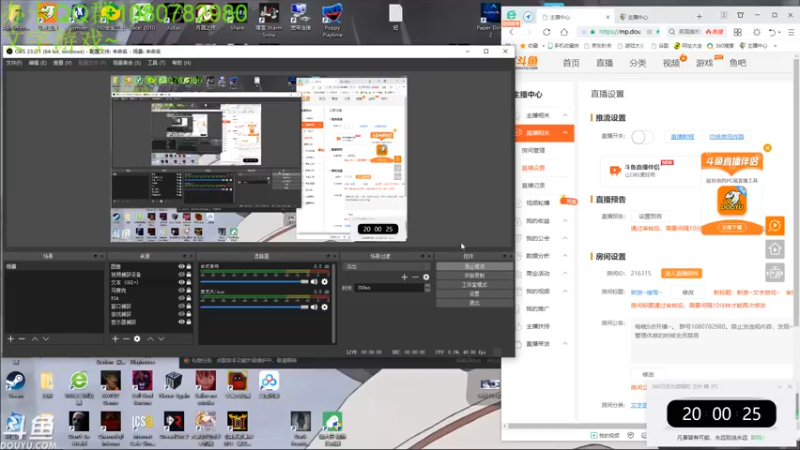The height and width of the screenshot is (450, 800).
Task: Open desktop audio settings gear in mixer
Action: click(324, 282)
